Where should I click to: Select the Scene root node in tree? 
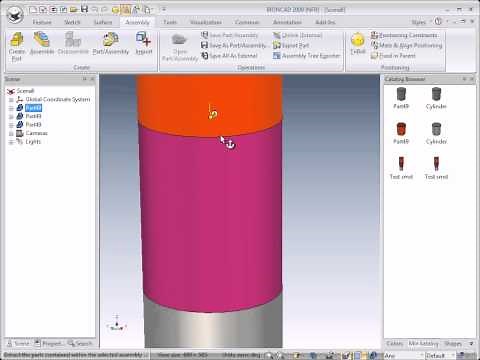pos(21,91)
